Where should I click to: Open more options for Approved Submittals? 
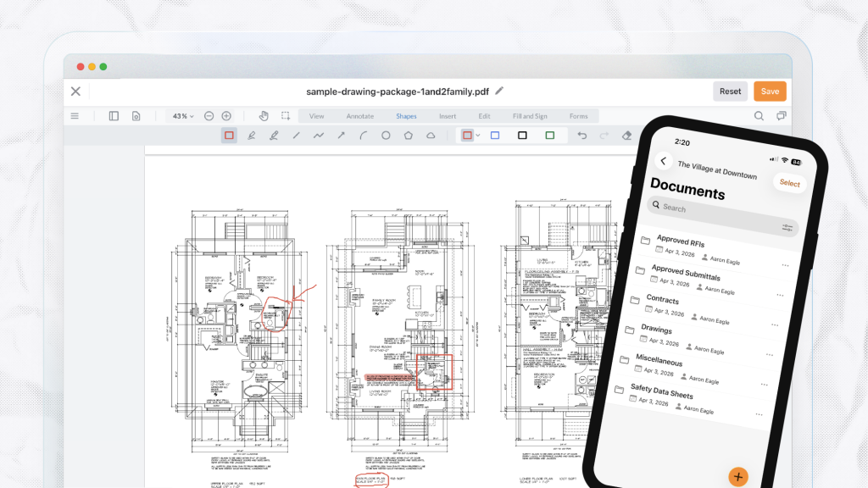[780, 296]
